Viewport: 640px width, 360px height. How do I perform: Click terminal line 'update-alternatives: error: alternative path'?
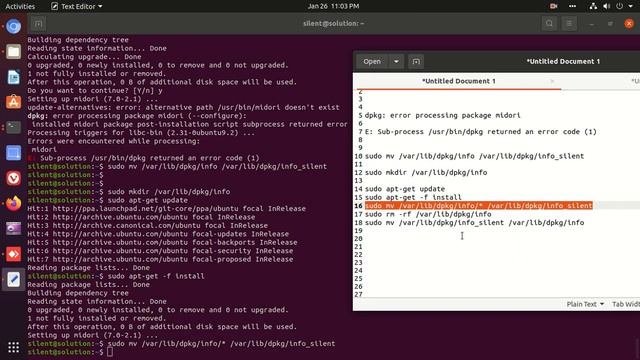click(183, 107)
